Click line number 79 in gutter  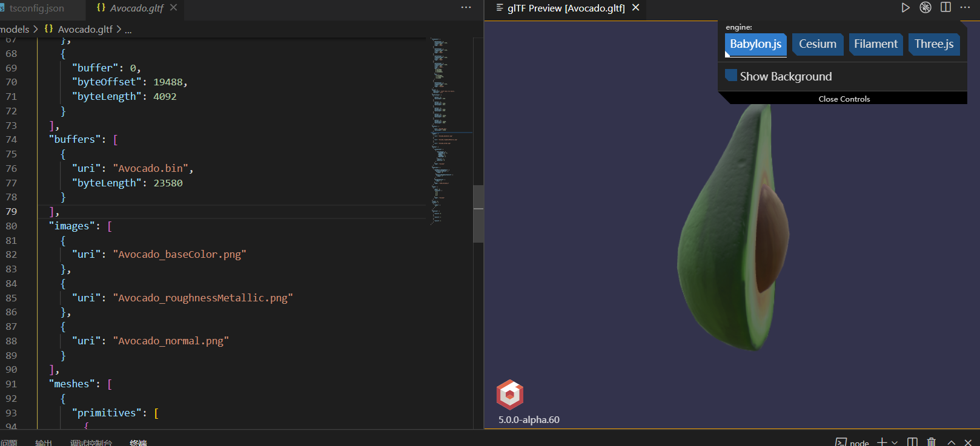tap(12, 211)
